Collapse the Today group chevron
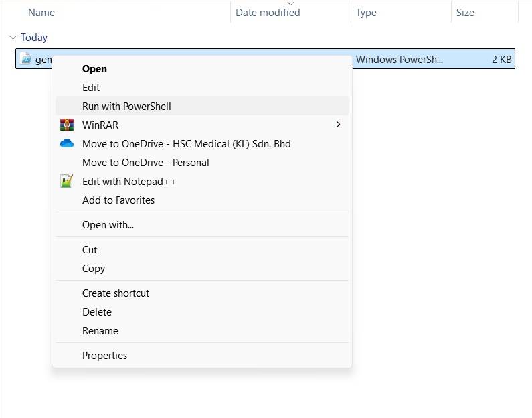This screenshot has width=532, height=418. pos(13,38)
